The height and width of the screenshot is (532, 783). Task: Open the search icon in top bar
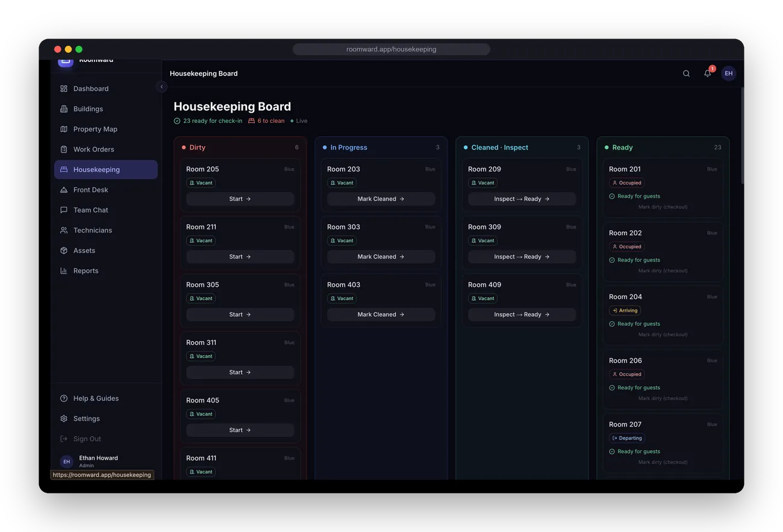click(x=686, y=74)
